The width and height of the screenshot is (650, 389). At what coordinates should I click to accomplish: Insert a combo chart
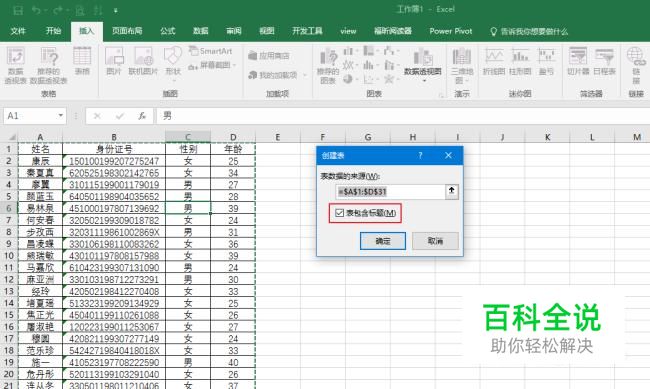pos(390,65)
